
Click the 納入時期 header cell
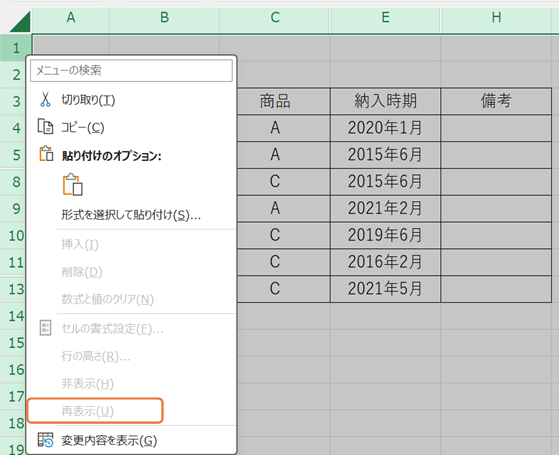pos(386,101)
